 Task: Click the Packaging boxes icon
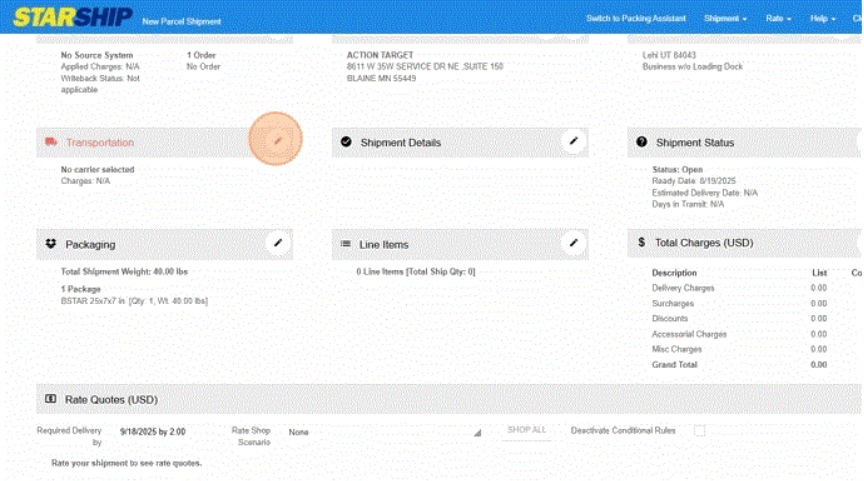(x=51, y=244)
